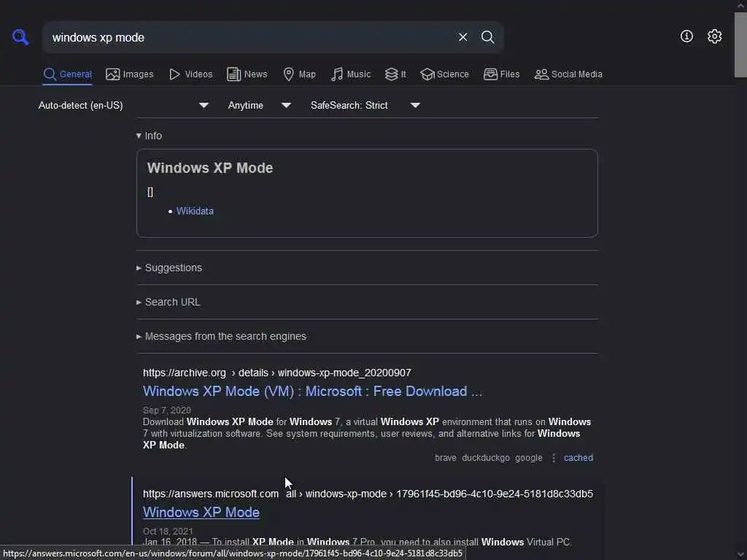The width and height of the screenshot is (747, 560).
Task: Click the Sep 7, 2020 result date
Action: click(x=167, y=410)
